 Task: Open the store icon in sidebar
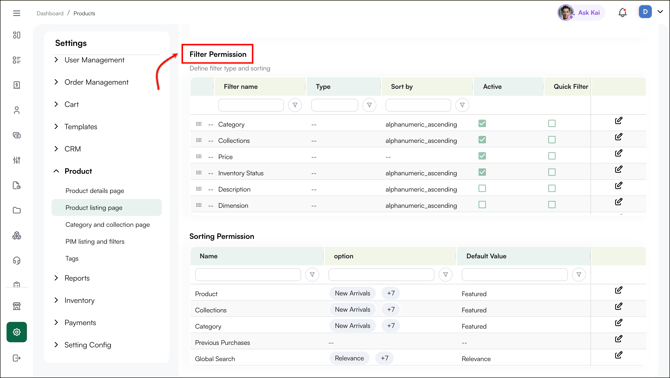(x=17, y=306)
